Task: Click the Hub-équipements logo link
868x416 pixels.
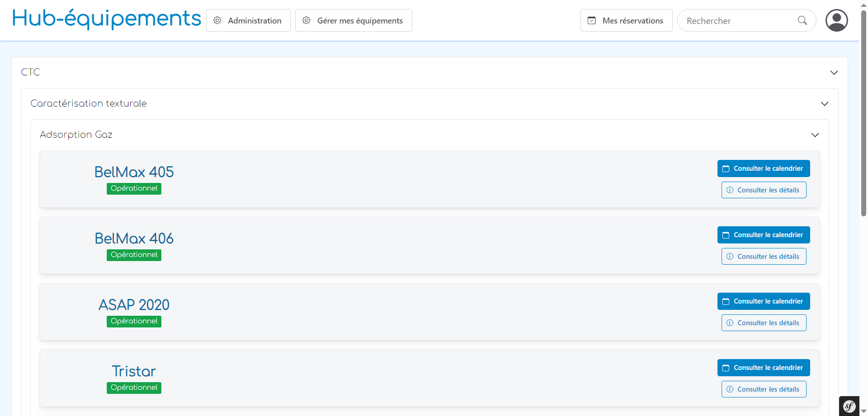Action: pos(107,19)
